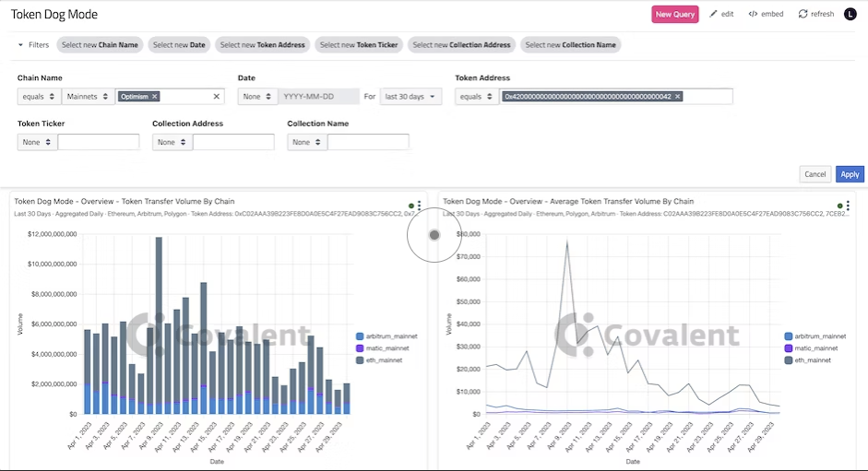Viewport: 868px width, 471px height.
Task: Open left chart's three-dot menu
Action: 419,206
